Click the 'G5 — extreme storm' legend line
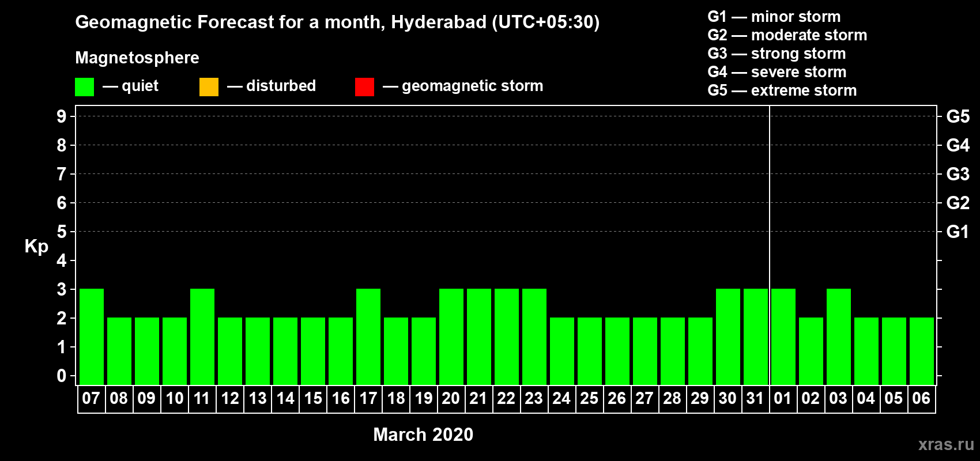The width and height of the screenshot is (980, 461). [782, 90]
